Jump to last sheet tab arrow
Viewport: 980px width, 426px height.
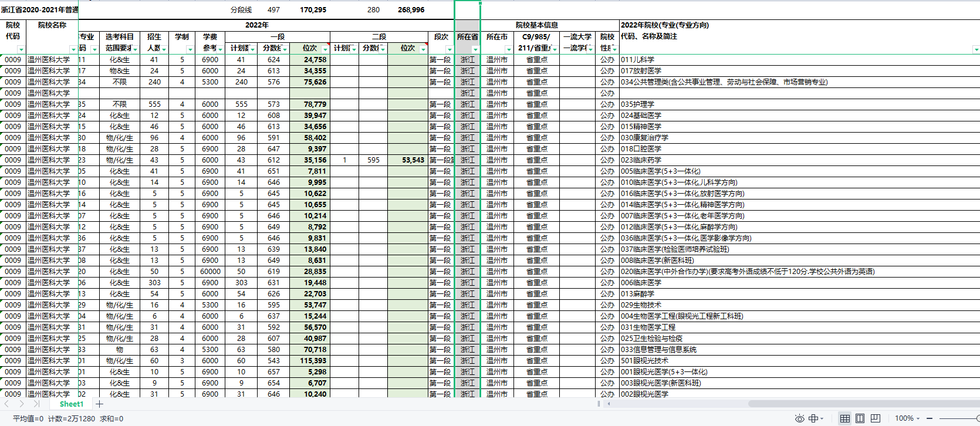[x=36, y=404]
